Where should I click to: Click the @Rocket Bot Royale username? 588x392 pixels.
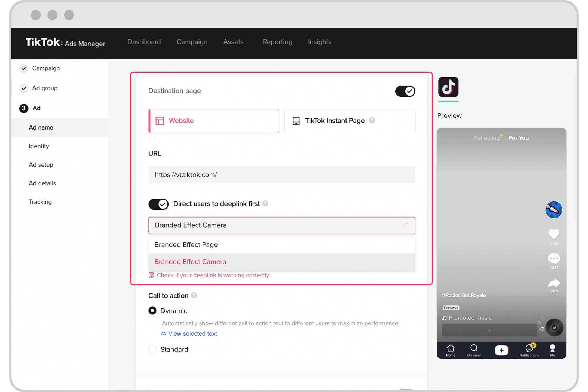tap(464, 295)
